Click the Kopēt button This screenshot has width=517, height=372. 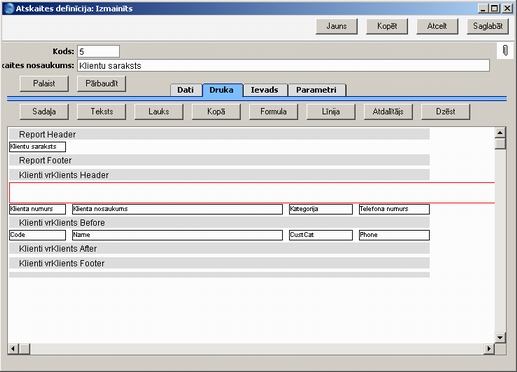pos(387,26)
